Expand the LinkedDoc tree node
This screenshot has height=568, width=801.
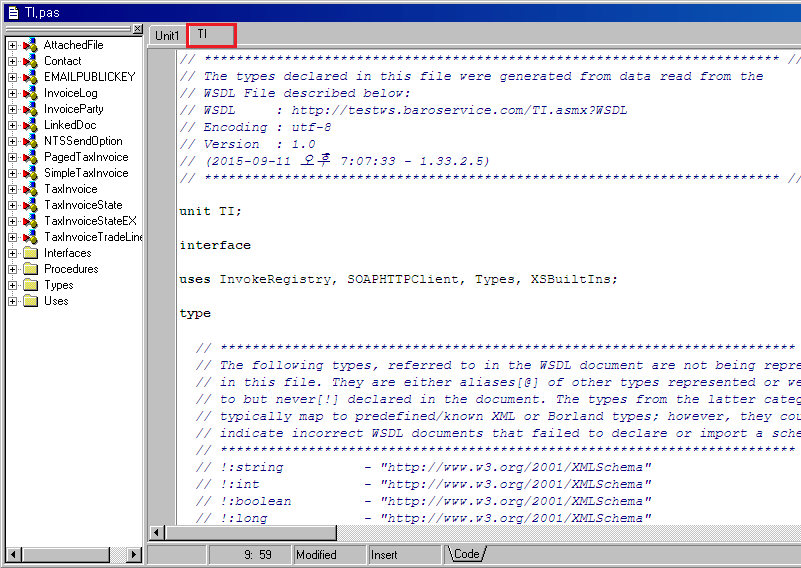click(12, 126)
